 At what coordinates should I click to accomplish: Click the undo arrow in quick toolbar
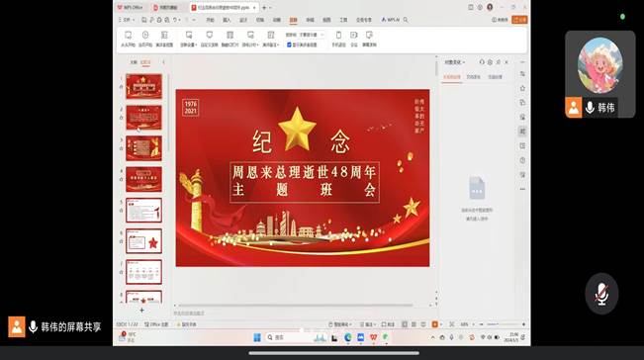point(175,20)
